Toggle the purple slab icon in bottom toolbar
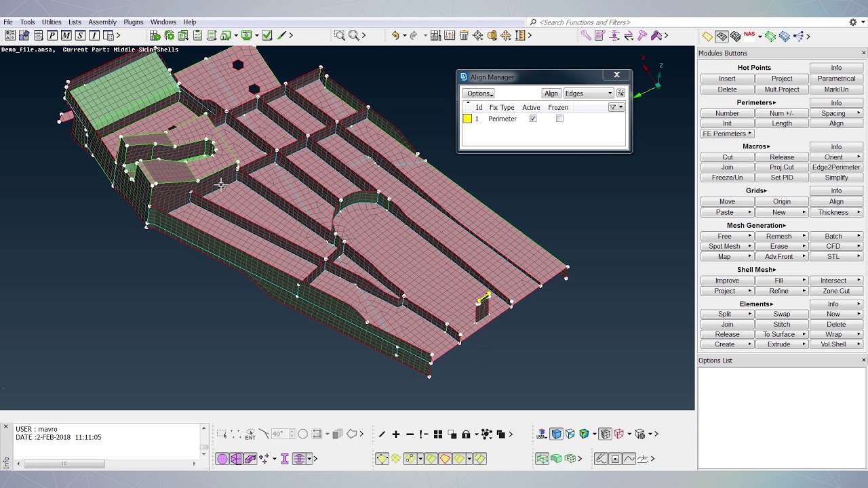This screenshot has width=868, height=488. click(x=250, y=459)
